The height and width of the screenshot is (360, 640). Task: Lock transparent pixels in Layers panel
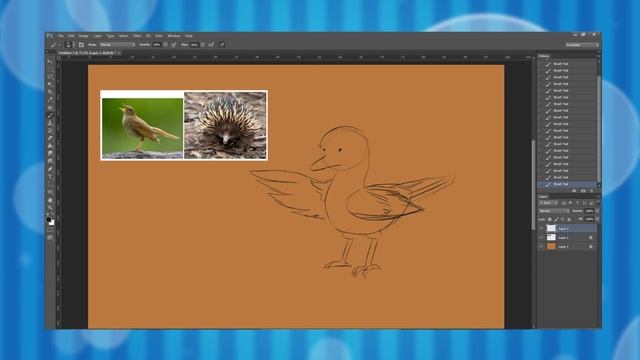point(550,220)
